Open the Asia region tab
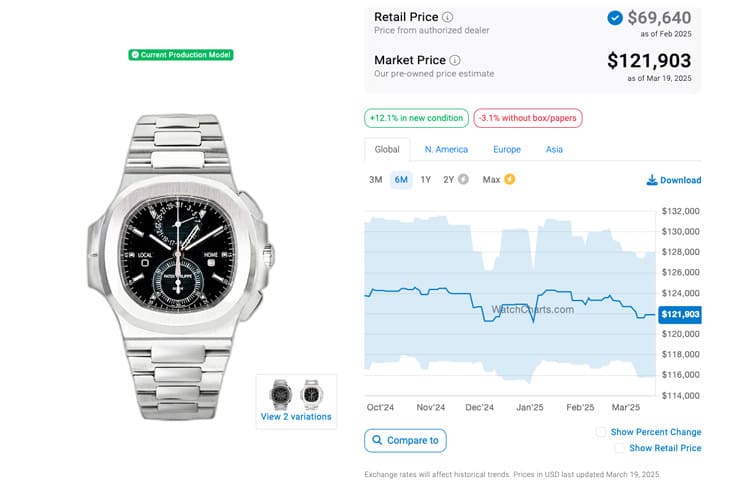Viewport: 730px width, 482px height. click(554, 149)
